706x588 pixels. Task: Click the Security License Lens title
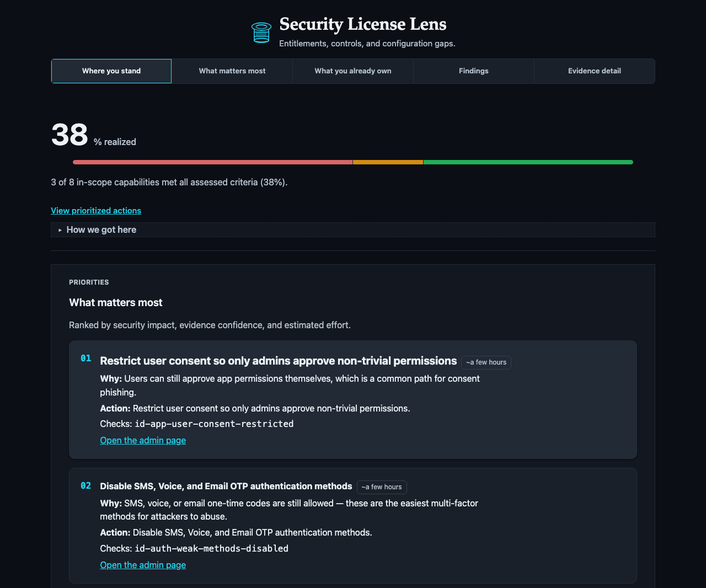(363, 24)
